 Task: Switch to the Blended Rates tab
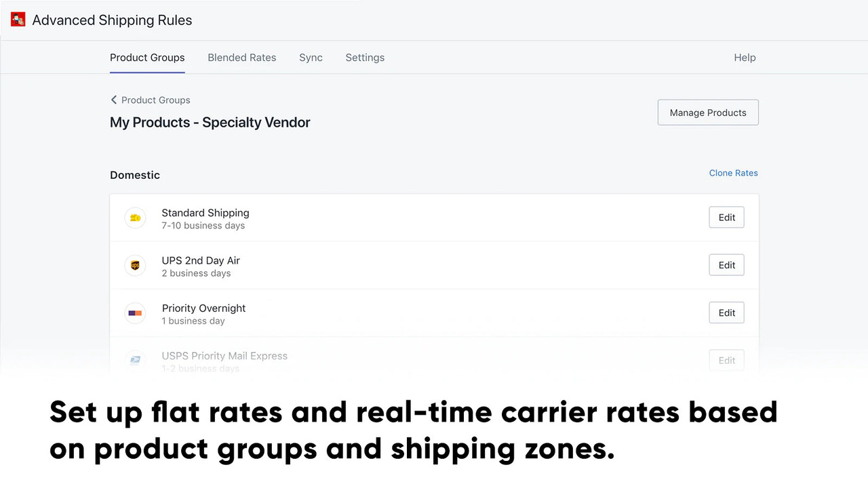(241, 58)
